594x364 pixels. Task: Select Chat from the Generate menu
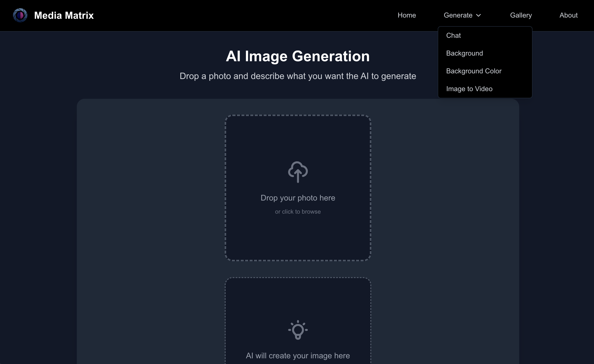[453, 36]
